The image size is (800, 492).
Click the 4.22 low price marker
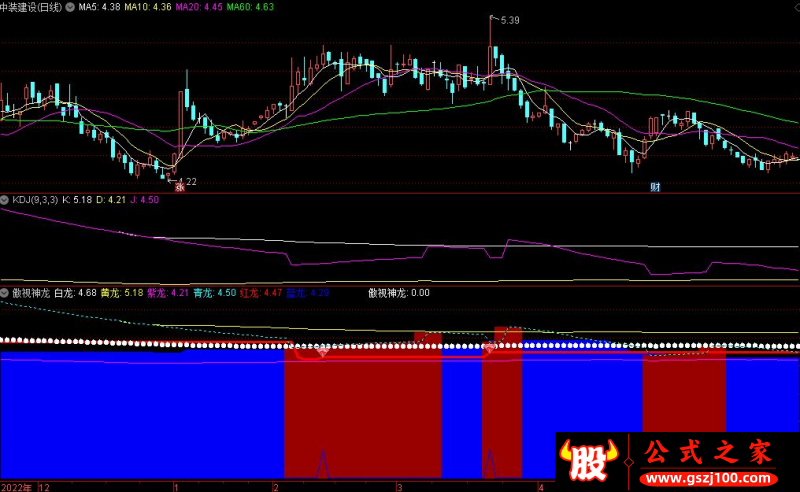pyautogui.click(x=186, y=181)
